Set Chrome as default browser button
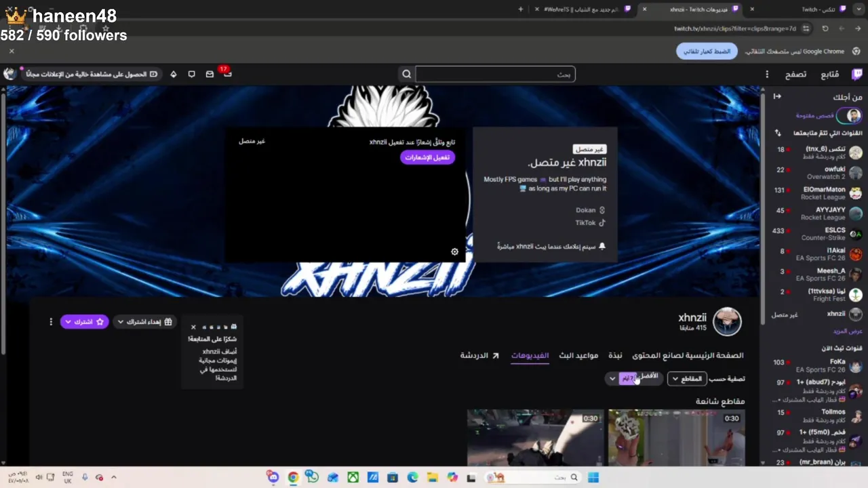Image resolution: width=868 pixels, height=488 pixels. pyautogui.click(x=707, y=52)
